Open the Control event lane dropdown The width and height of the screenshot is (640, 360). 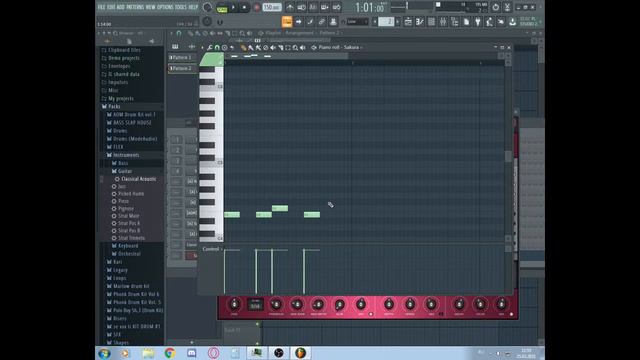(212, 249)
